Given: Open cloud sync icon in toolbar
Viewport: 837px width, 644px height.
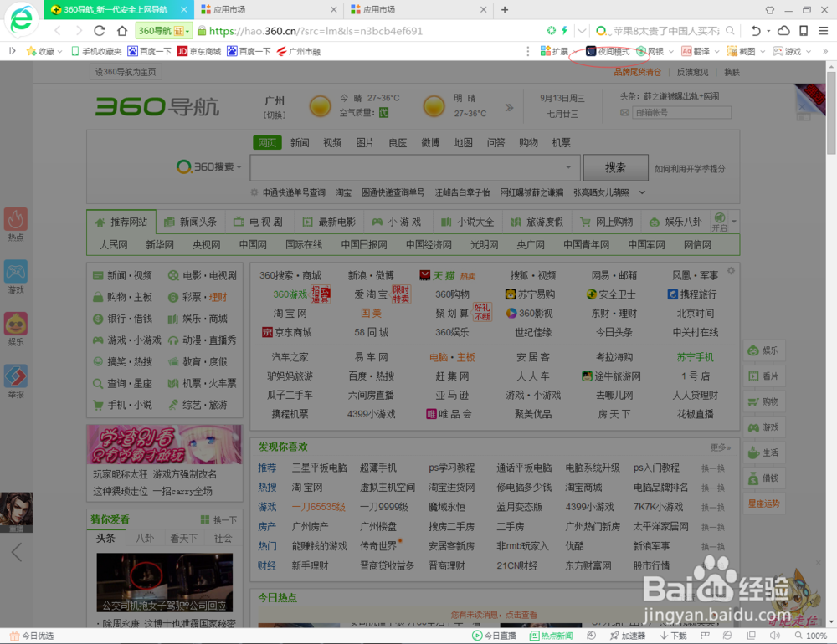Looking at the screenshot, I should coord(783,31).
